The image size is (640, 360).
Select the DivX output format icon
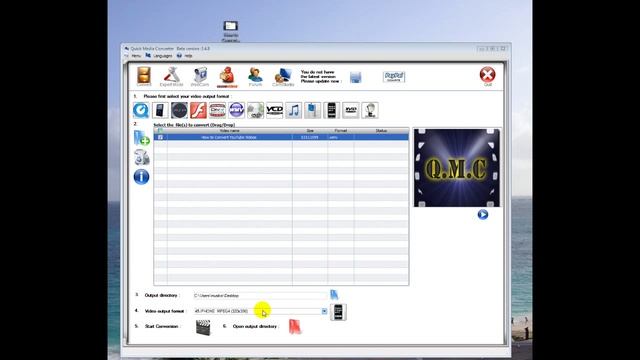click(217, 110)
